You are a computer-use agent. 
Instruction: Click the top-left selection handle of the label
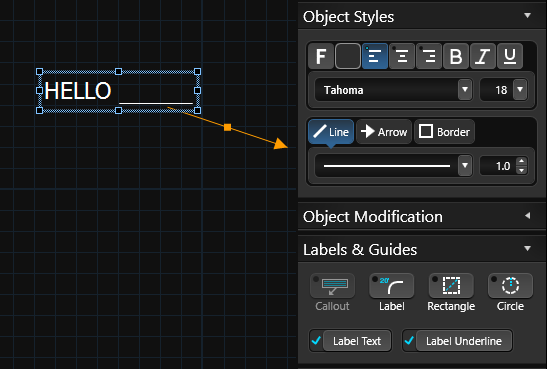39,71
